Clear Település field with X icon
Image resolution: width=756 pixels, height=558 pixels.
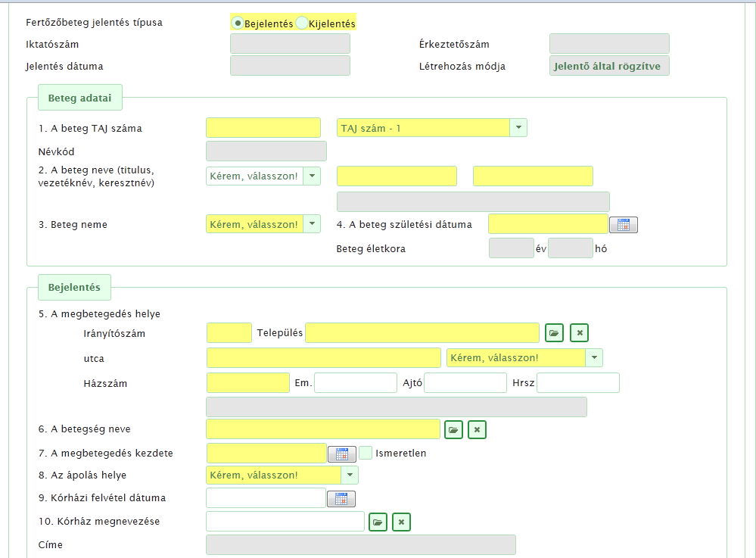(x=580, y=333)
